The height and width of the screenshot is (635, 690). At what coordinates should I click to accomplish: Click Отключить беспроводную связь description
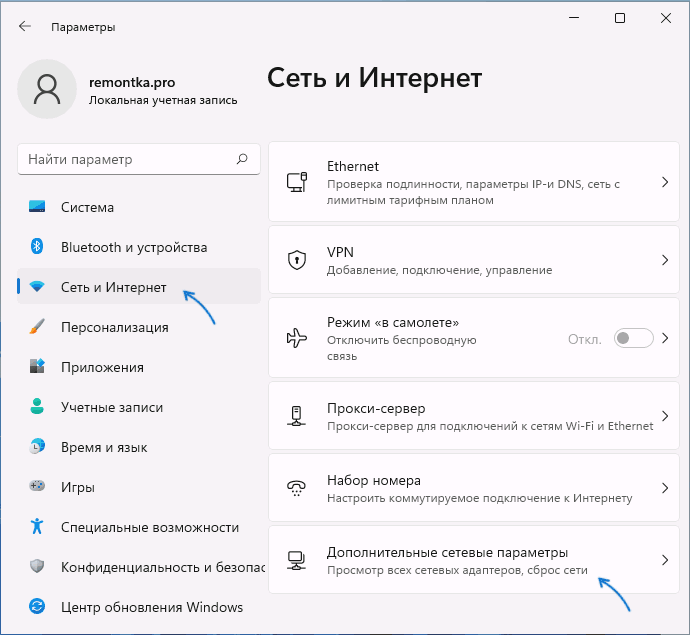(401, 348)
